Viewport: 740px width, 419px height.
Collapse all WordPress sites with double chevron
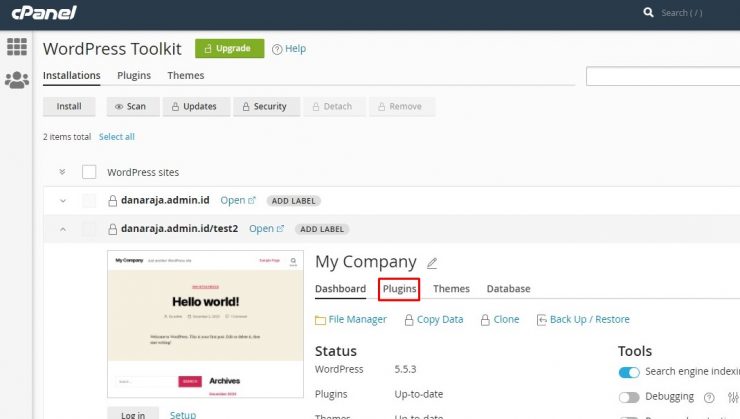(62, 172)
